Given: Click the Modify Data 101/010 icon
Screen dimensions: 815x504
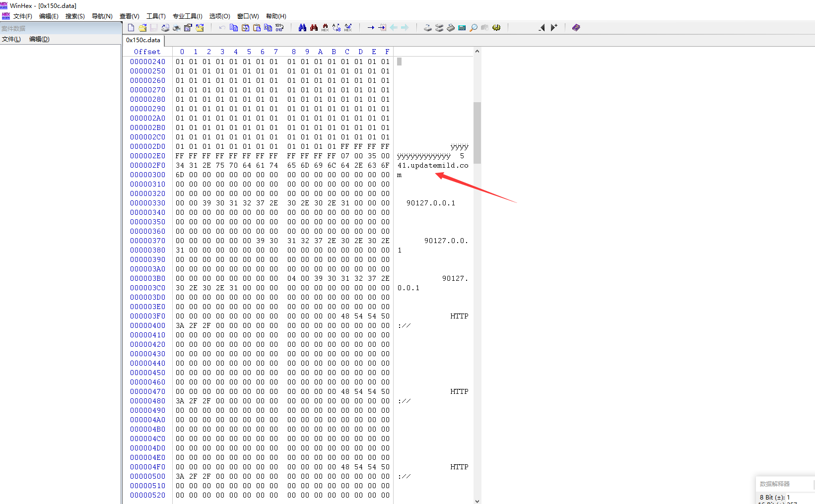Looking at the screenshot, I should pos(279,28).
